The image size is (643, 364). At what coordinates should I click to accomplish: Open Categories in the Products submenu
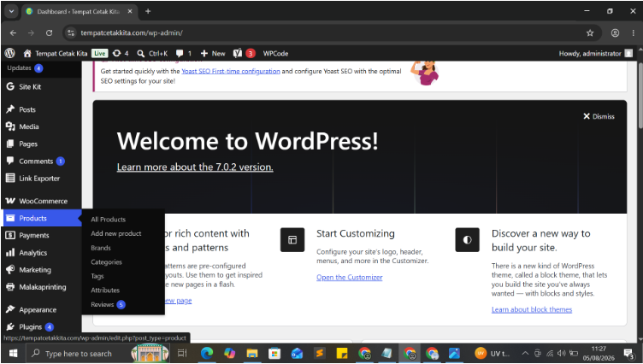[106, 261]
